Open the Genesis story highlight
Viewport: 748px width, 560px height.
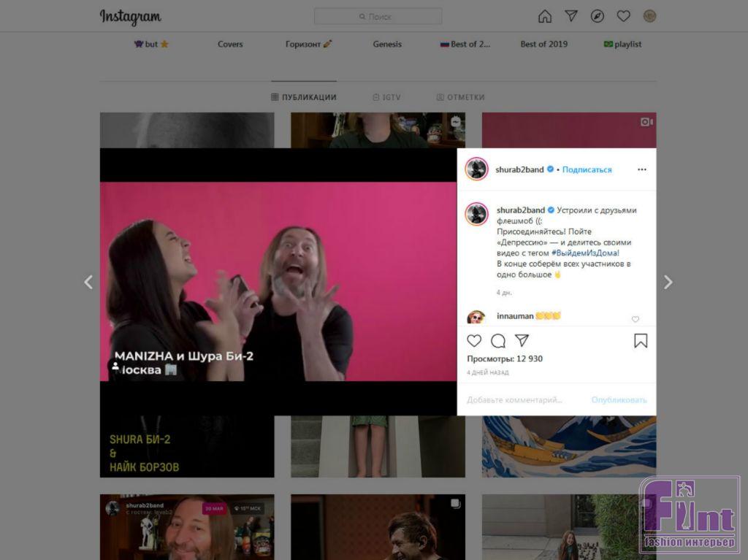coord(387,45)
